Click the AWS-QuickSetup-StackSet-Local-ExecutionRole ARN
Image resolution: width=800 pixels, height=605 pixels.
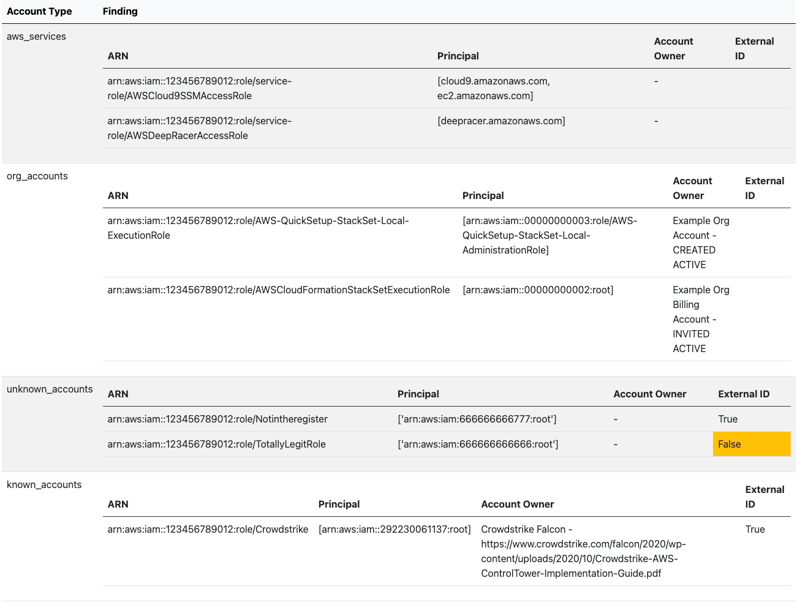point(258,227)
